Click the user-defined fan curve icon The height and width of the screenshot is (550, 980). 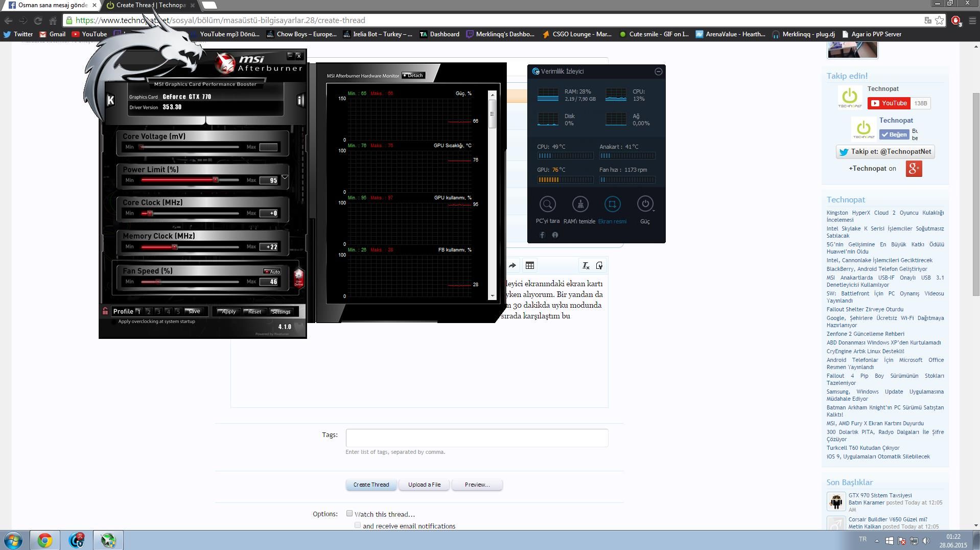point(299,278)
